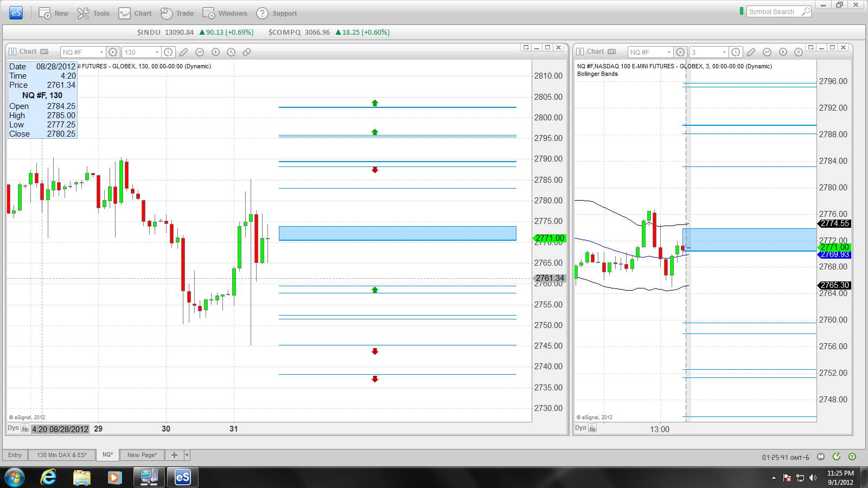The width and height of the screenshot is (868, 488).
Task: Open time template clock in left chart
Action: point(169,52)
